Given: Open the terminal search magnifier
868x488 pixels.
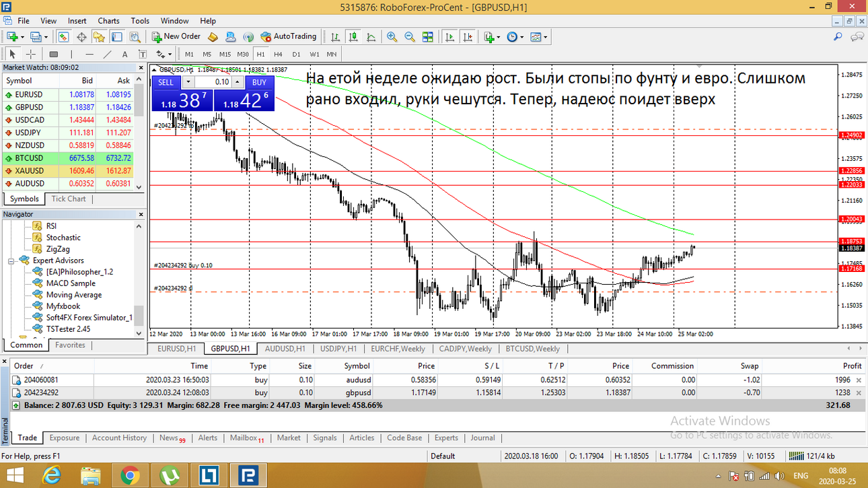Looking at the screenshot, I should (x=838, y=37).
